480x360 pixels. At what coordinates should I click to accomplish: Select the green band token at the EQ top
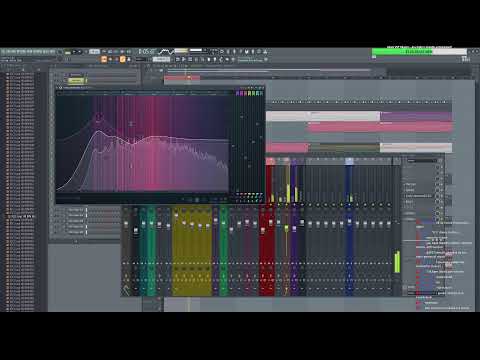click(253, 94)
